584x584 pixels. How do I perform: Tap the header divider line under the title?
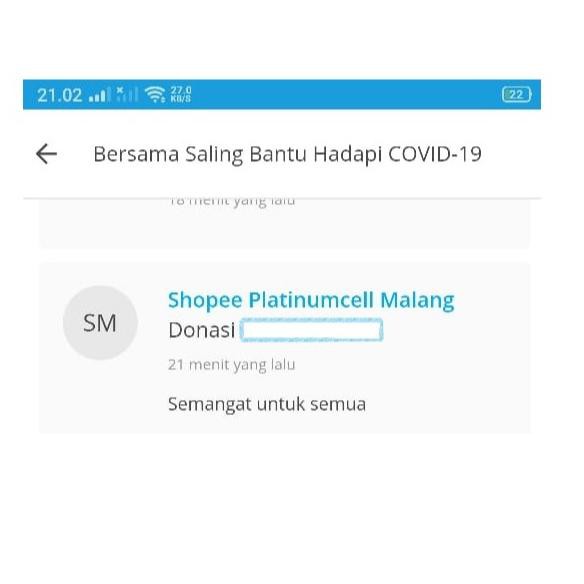tap(282, 199)
